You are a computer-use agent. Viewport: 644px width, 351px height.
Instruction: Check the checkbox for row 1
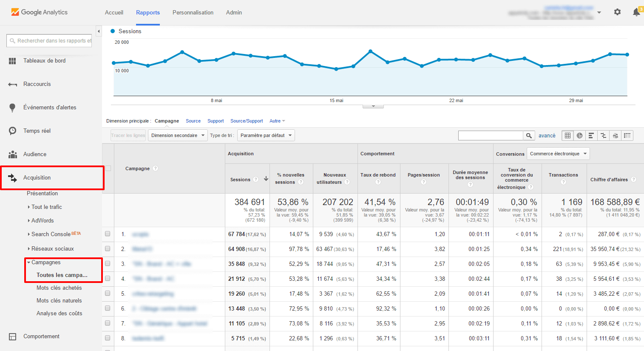pos(108,234)
